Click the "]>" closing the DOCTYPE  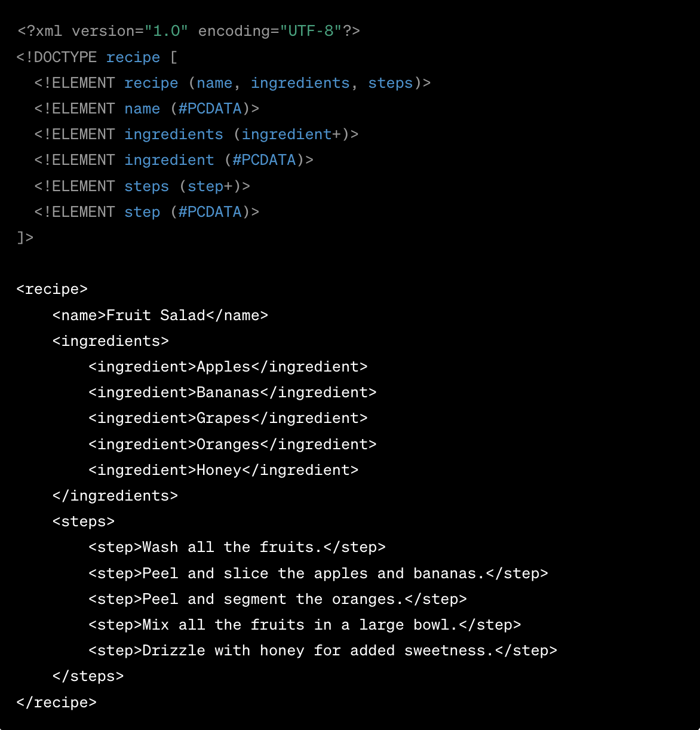coord(25,238)
